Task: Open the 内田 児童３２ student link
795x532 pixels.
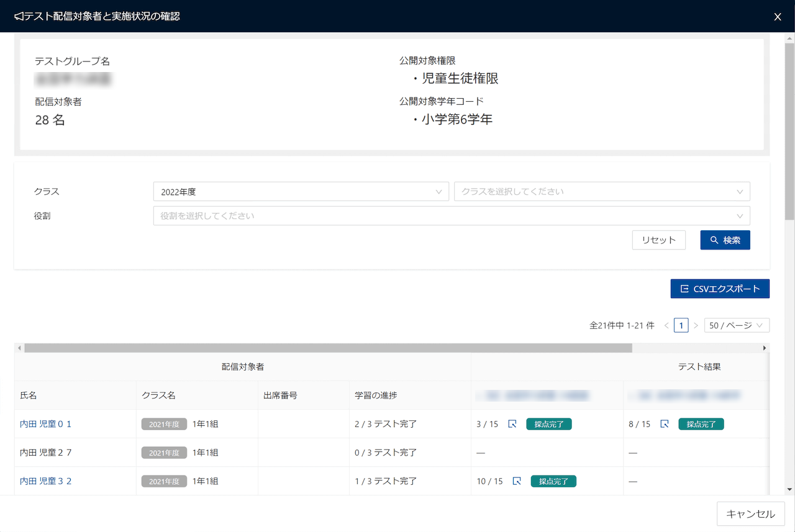Action: coord(46,481)
